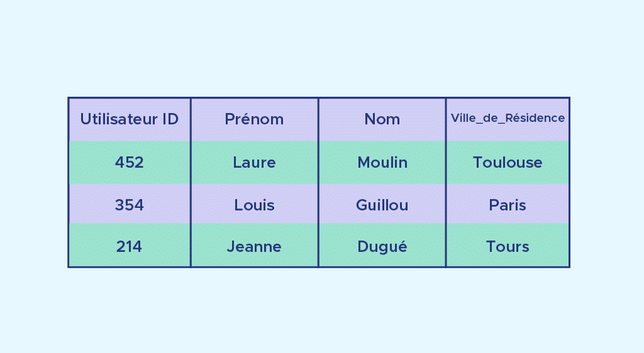Viewport: 644px width, 353px height.
Task: Select the Jeanne first name cell
Action: [x=254, y=247]
